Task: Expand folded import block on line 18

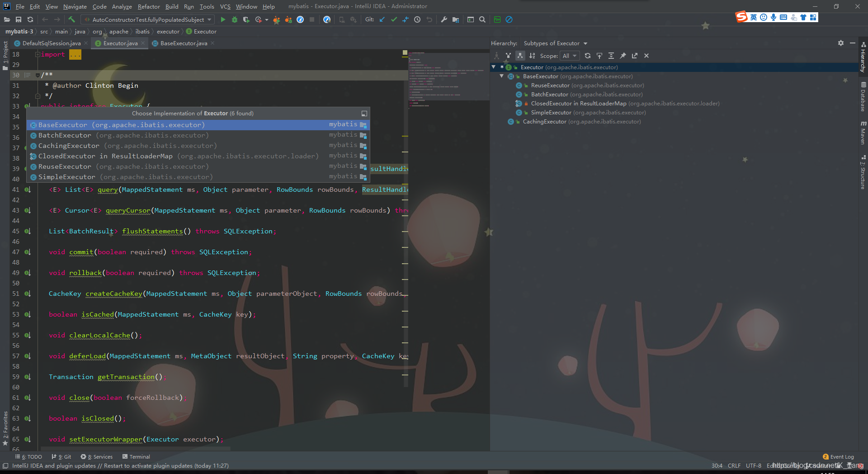Action: [x=38, y=54]
